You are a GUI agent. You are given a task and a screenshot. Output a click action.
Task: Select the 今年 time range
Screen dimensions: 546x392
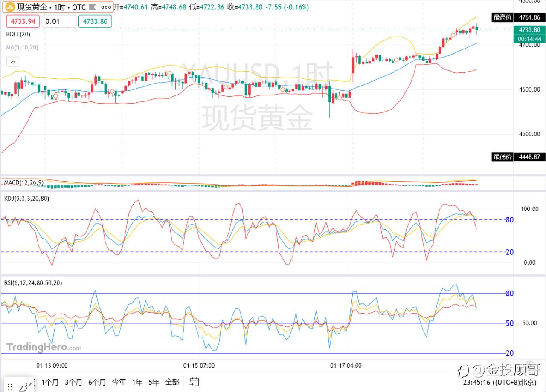tap(119, 382)
